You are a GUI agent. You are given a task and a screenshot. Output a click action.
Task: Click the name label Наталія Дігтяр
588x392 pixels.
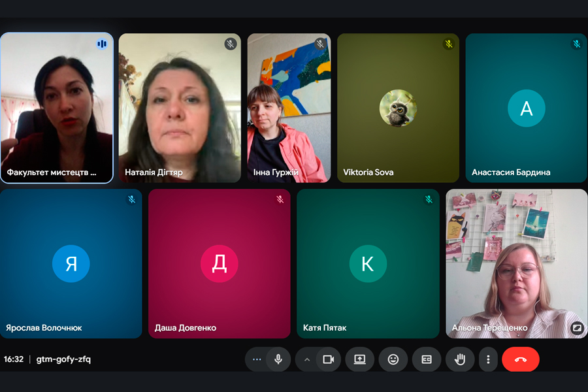[x=154, y=172]
